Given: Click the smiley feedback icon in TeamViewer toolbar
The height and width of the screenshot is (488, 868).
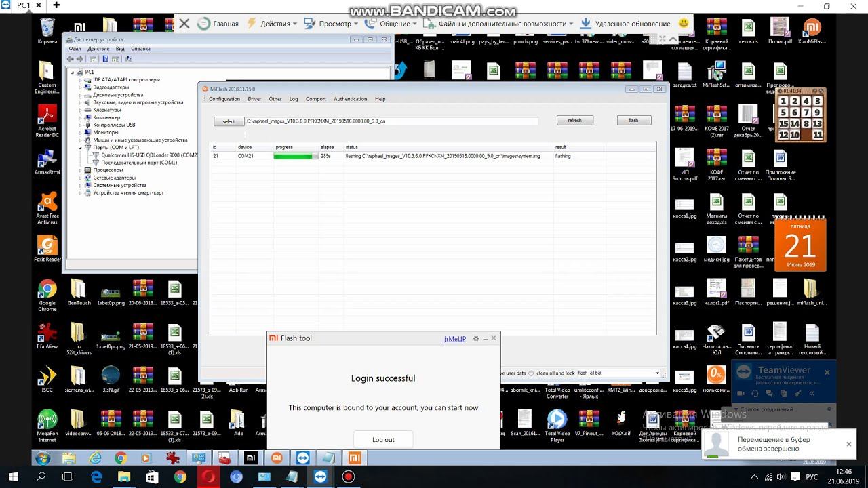Looking at the screenshot, I should (684, 23).
